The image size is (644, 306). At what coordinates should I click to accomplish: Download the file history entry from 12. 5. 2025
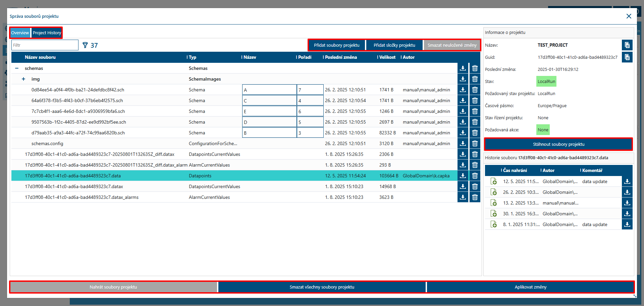627,181
